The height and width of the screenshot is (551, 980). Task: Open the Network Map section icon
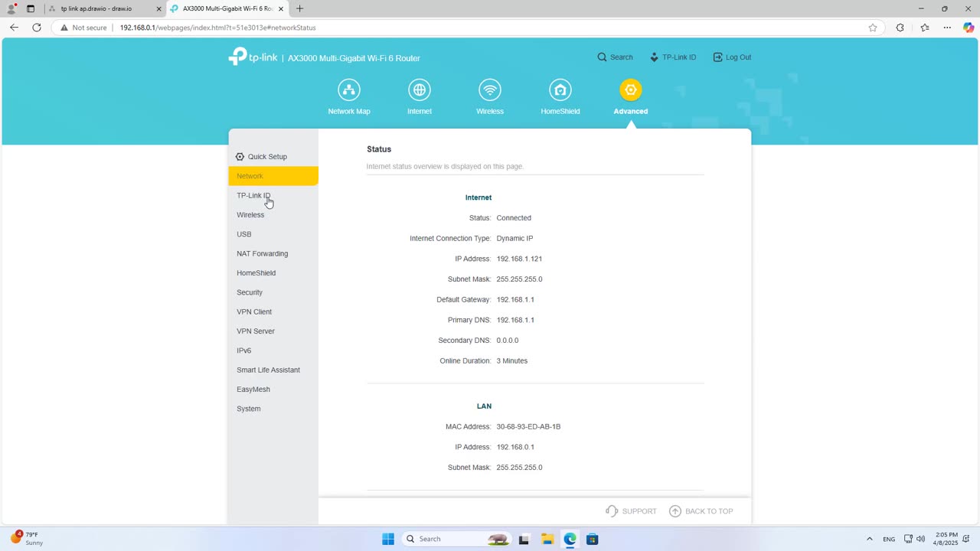(x=349, y=90)
